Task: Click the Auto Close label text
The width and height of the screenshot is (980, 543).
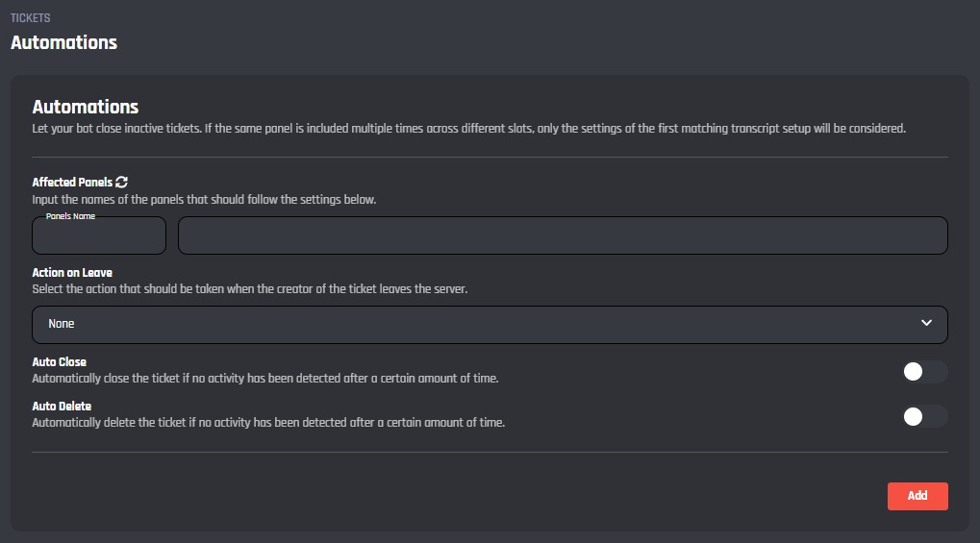Action: [60, 362]
